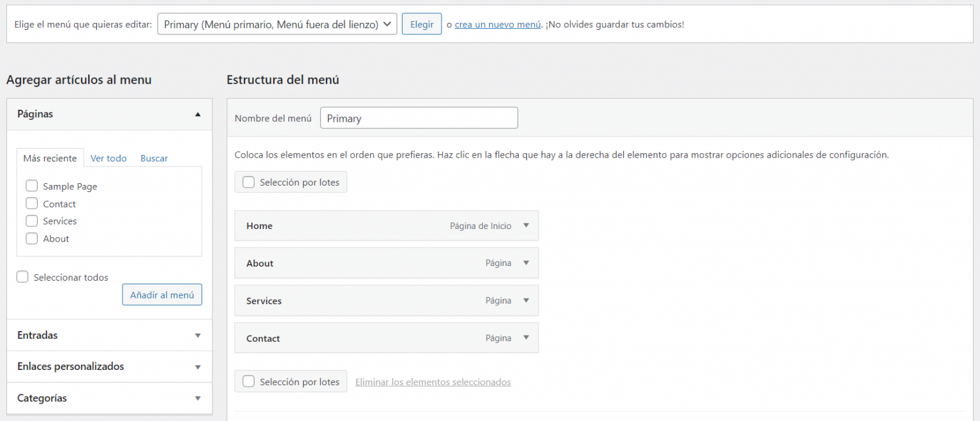Open the menu selection dropdown

(277, 23)
